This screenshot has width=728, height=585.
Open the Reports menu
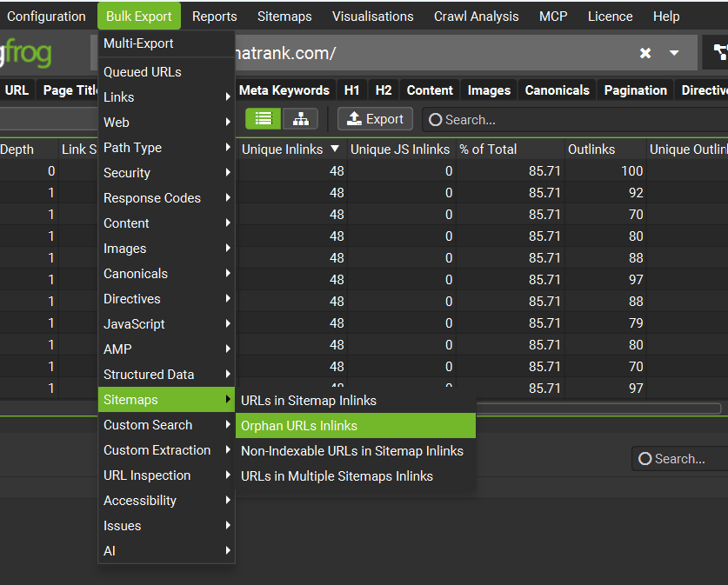(x=215, y=17)
